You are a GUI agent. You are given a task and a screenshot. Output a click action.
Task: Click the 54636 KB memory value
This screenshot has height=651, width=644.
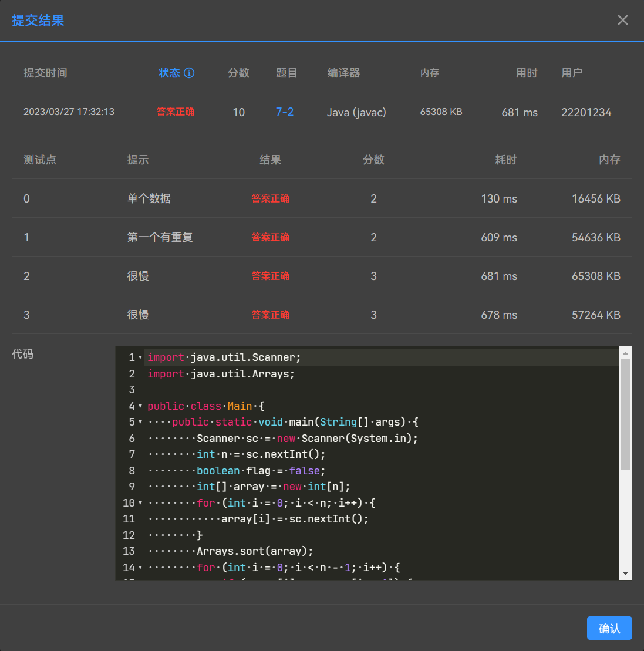click(596, 237)
